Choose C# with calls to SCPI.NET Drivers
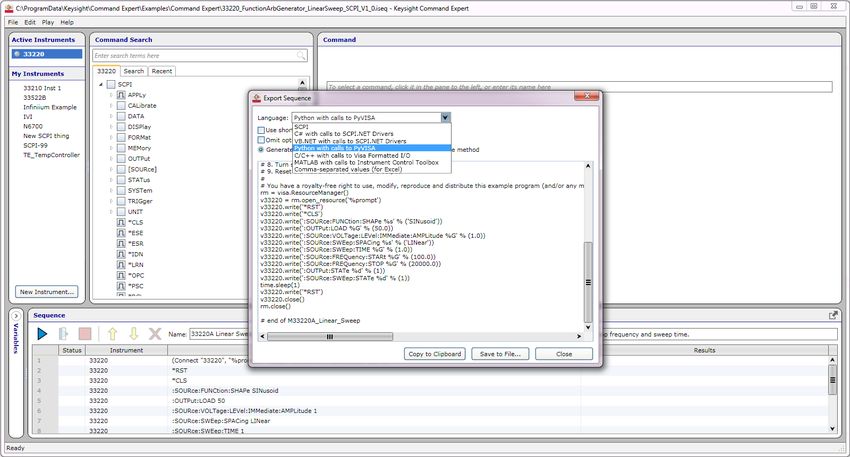850x457 pixels. (372, 133)
